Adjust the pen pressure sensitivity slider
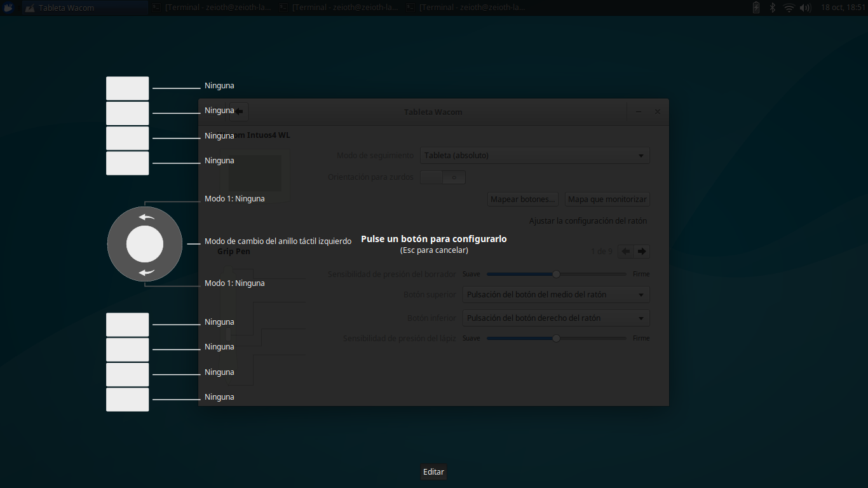 point(557,339)
